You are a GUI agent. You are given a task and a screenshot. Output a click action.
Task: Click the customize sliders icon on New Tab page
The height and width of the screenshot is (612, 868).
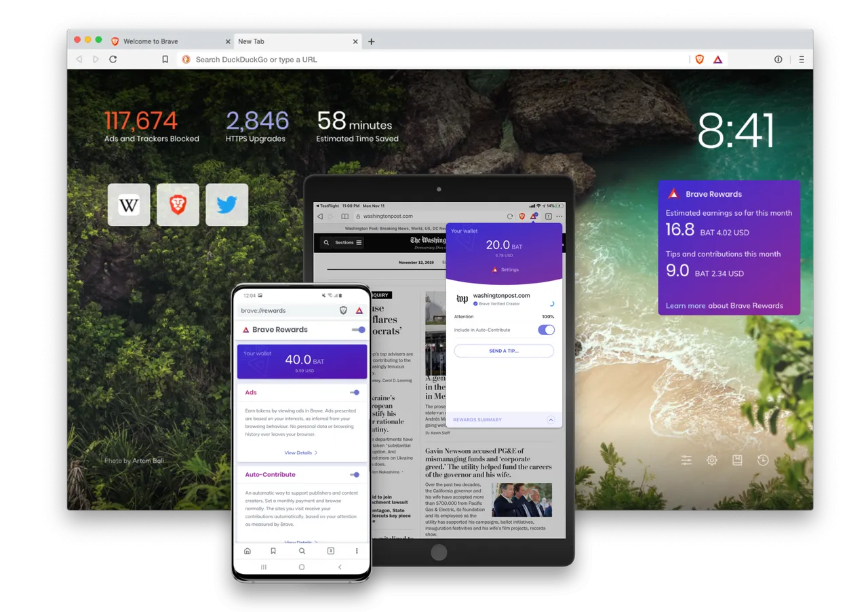[686, 460]
